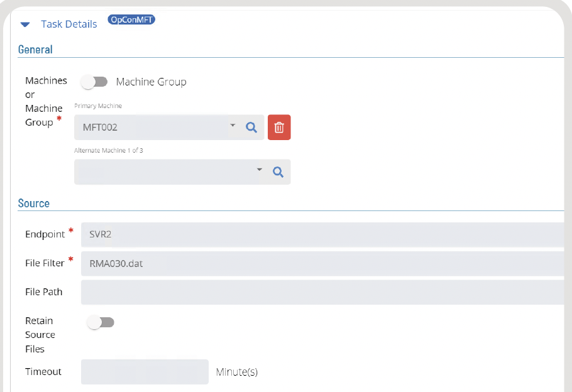Click the Task Details heading
Viewport: 572px width, 392px height.
(x=69, y=24)
